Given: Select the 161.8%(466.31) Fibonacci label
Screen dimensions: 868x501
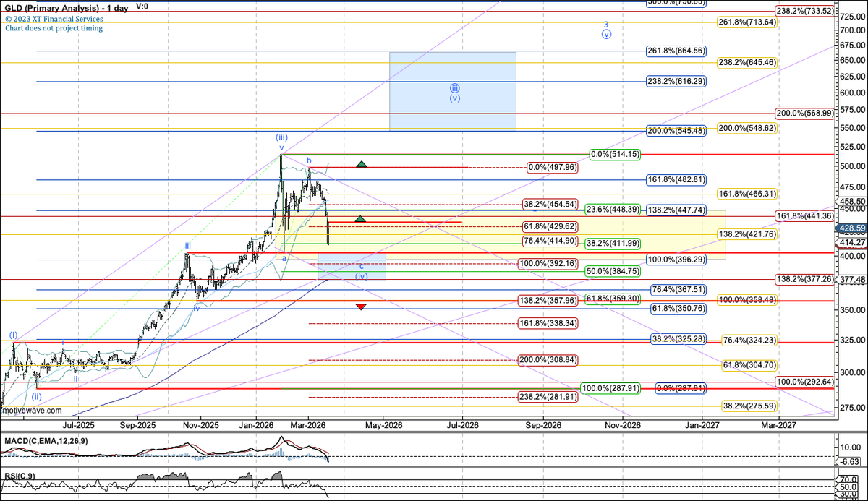Looking at the screenshot, I should [x=747, y=194].
